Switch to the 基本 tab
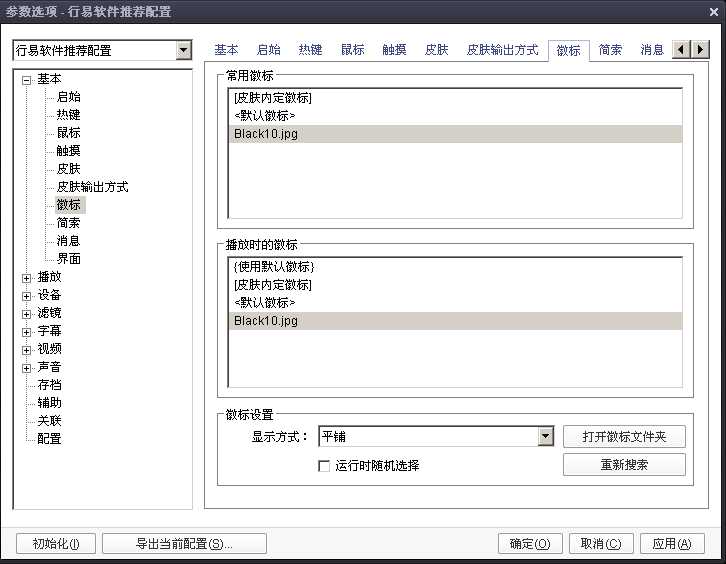This screenshot has width=726, height=564. (226, 50)
